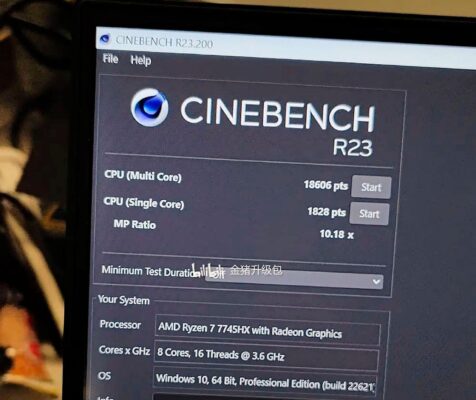
Task: Click the MP Ratio label
Action: coord(135,224)
